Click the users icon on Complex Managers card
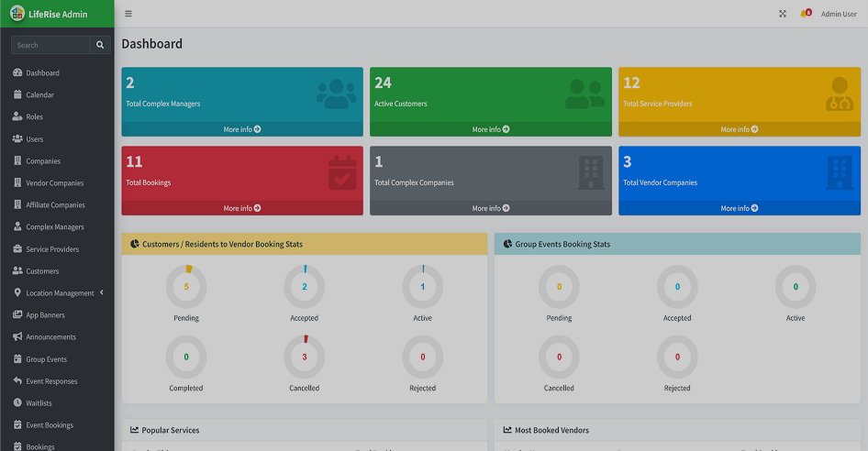868x451 pixels. tap(337, 94)
